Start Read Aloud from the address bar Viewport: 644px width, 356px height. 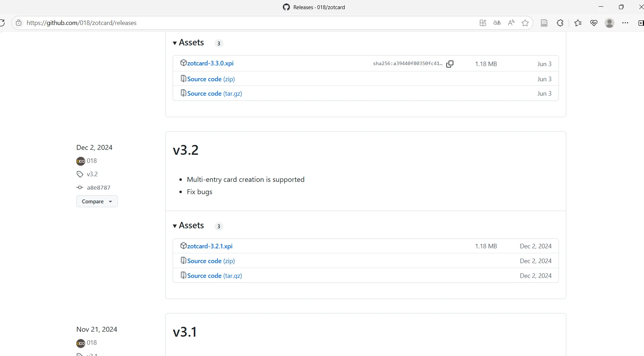click(x=511, y=23)
